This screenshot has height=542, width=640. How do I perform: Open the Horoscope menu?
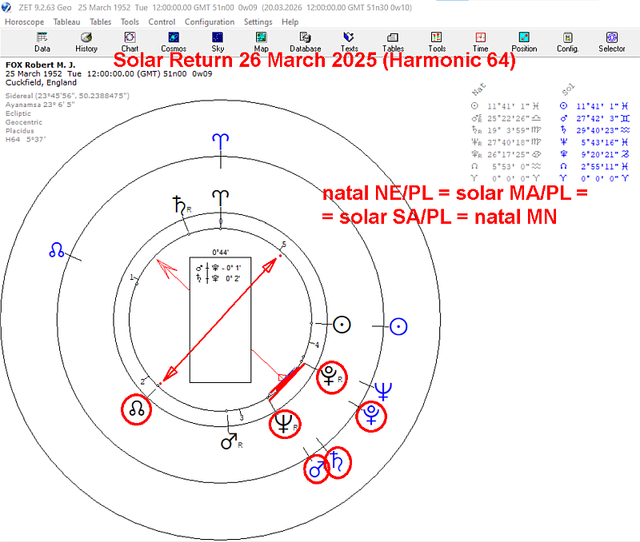click(24, 22)
